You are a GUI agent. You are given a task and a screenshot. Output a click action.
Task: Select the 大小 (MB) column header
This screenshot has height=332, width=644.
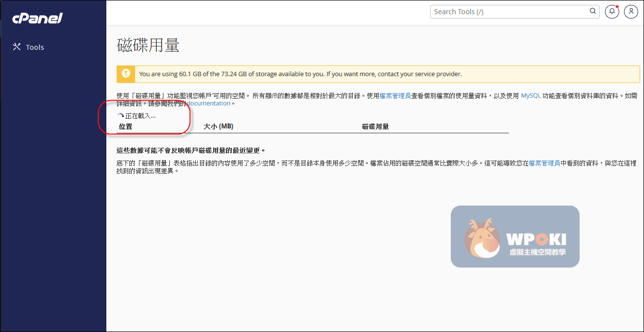pyautogui.click(x=218, y=127)
